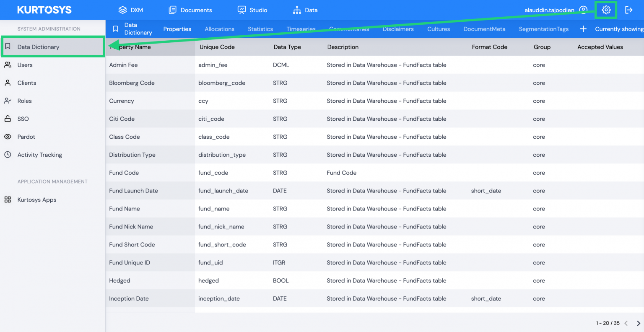Click the plus button to add a property

coord(583,29)
